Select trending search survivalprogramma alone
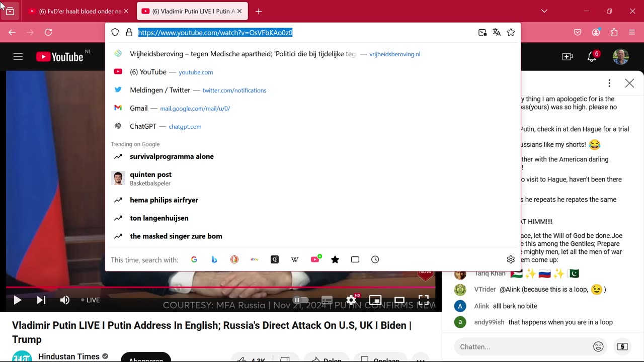The width and height of the screenshot is (644, 362). click(x=312, y=156)
